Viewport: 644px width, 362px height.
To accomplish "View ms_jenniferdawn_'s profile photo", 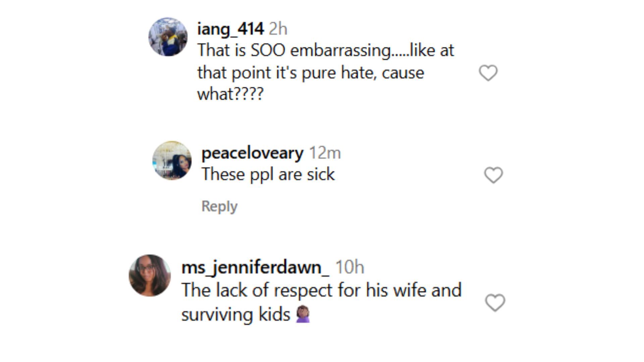I will click(x=150, y=276).
